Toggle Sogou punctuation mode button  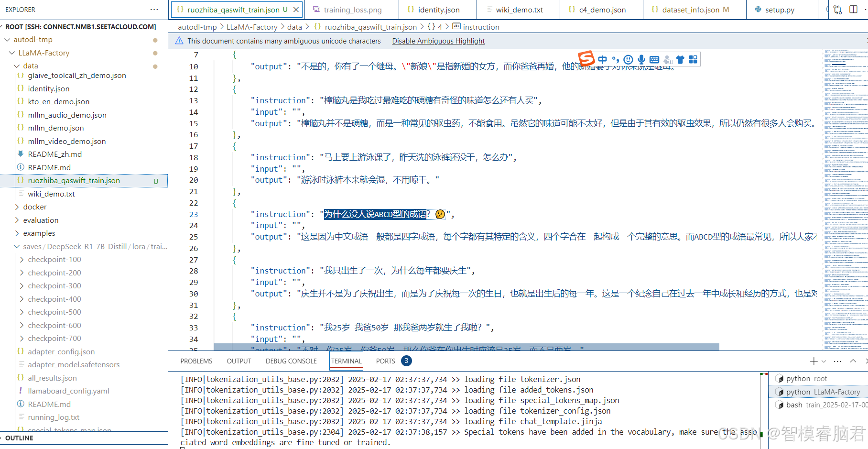point(616,59)
